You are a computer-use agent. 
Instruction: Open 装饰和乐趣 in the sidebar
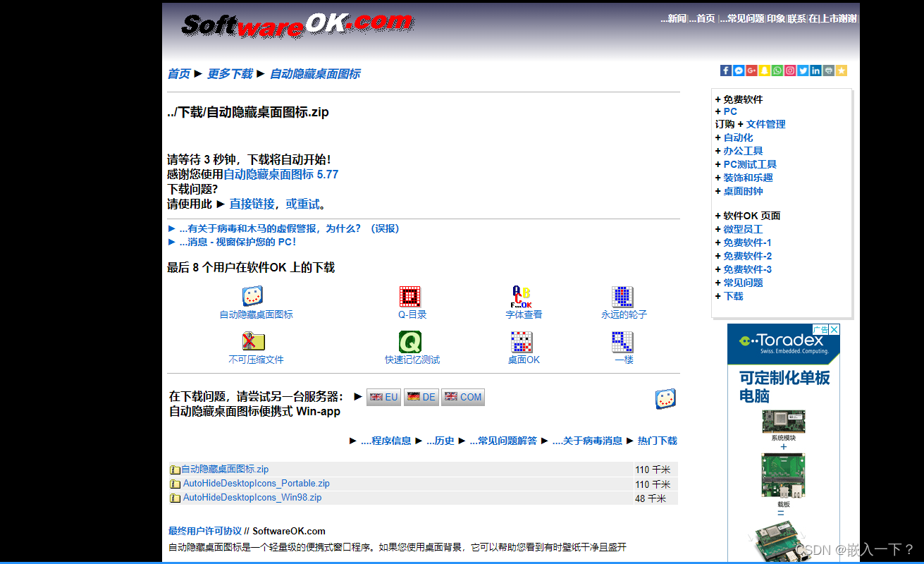748,178
